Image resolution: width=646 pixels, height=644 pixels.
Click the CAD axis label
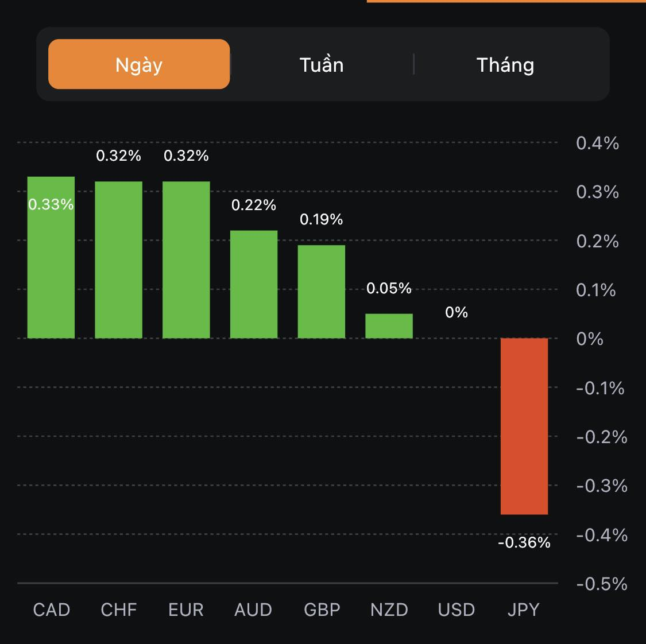click(x=51, y=610)
